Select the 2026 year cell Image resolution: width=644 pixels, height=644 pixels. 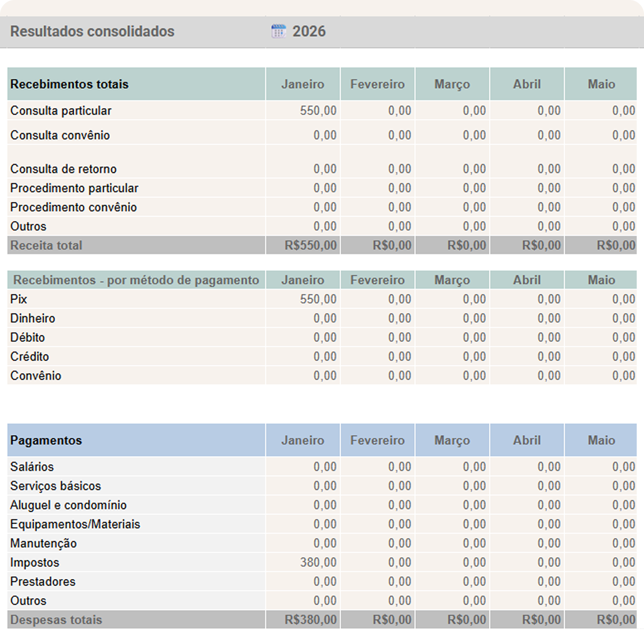(309, 31)
